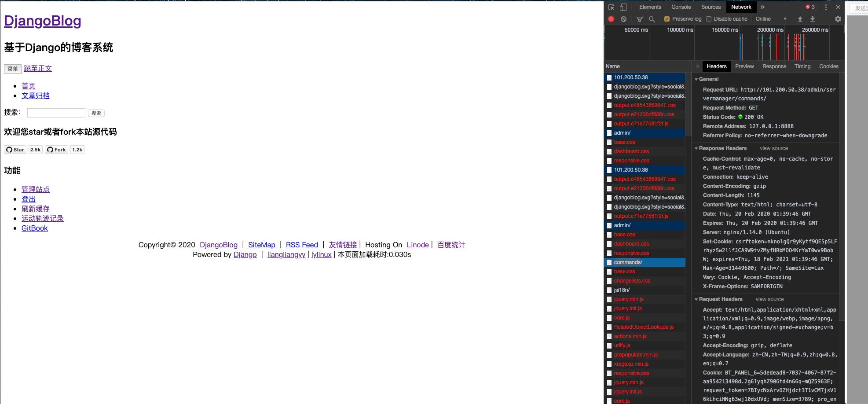
Task: Focus the 搜索 text input field
Action: click(x=56, y=113)
